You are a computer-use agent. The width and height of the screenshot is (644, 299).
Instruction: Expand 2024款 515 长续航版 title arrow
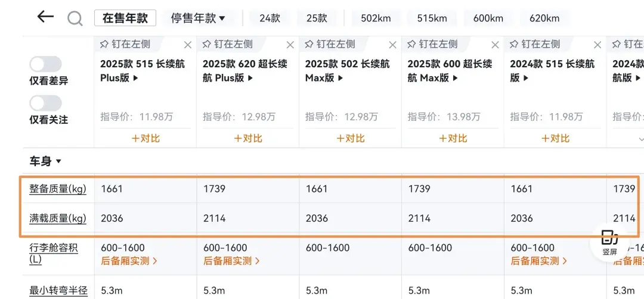(x=526, y=78)
